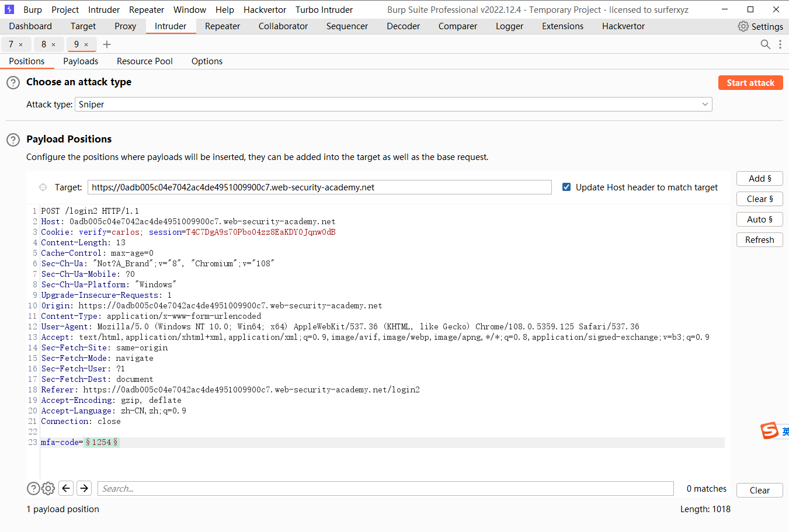Click the Accept-Language header line

pos(113,411)
